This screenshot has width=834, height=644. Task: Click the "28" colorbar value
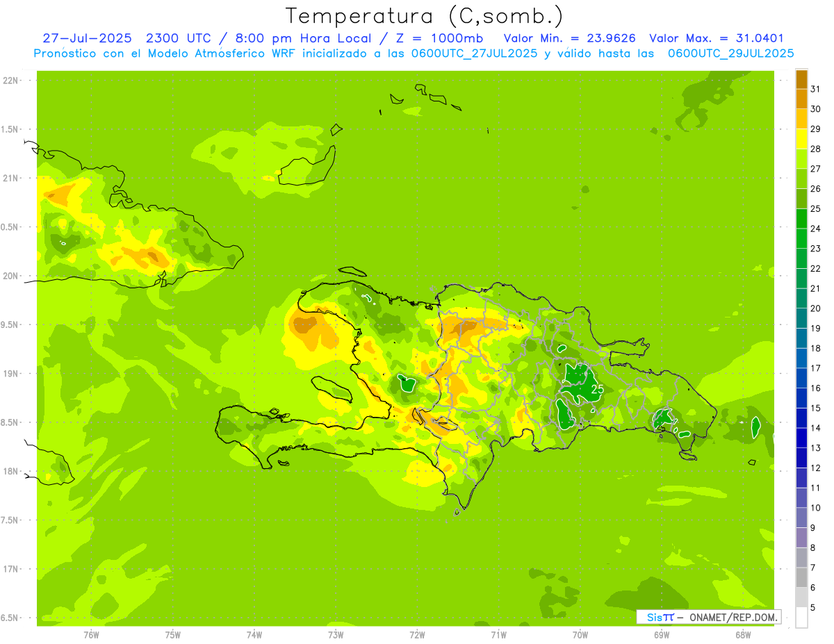pyautogui.click(x=817, y=149)
